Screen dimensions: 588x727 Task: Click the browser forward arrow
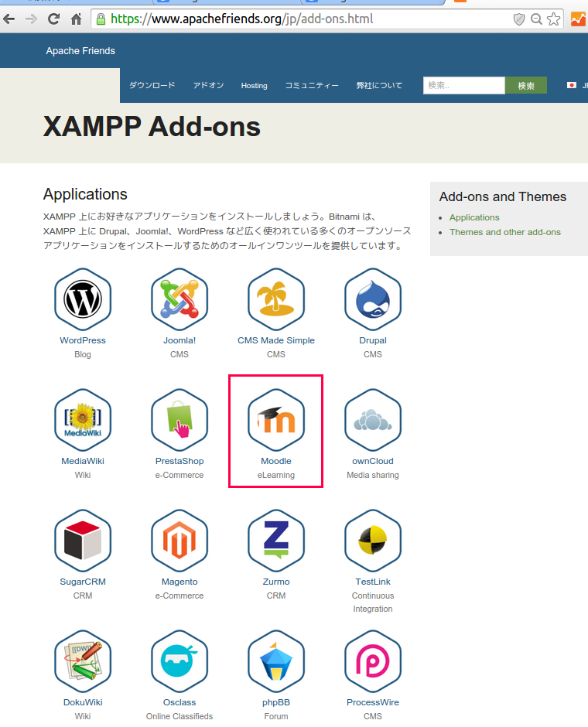click(31, 19)
